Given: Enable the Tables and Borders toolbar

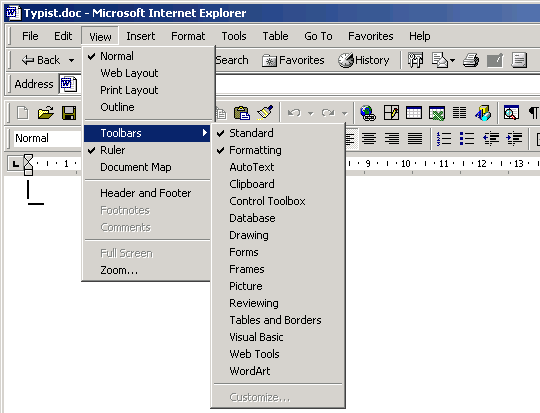Looking at the screenshot, I should click(x=278, y=320).
